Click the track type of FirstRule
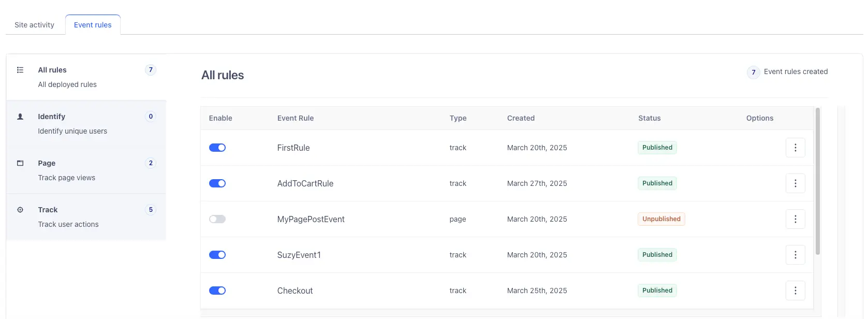The image size is (868, 319). [458, 148]
